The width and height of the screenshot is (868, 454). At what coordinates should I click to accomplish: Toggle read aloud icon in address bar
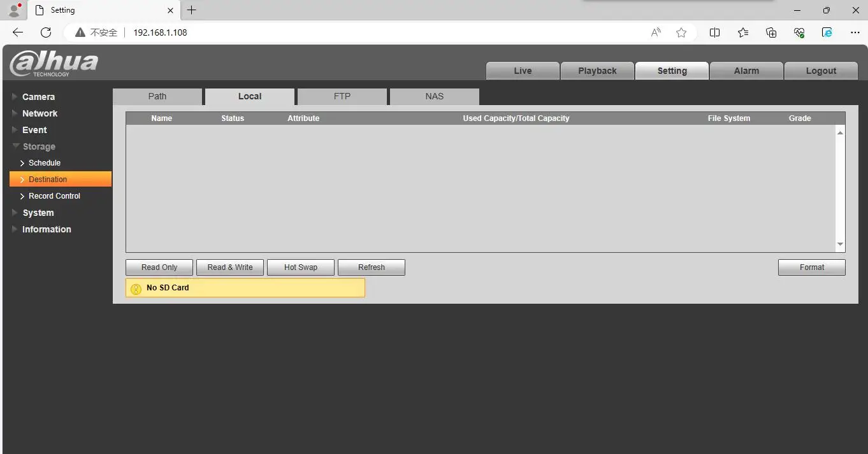tap(656, 32)
